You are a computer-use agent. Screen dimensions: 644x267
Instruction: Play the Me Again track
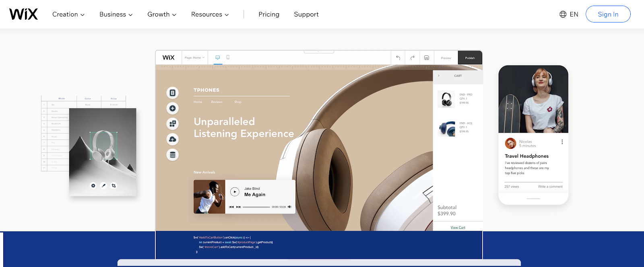click(235, 192)
